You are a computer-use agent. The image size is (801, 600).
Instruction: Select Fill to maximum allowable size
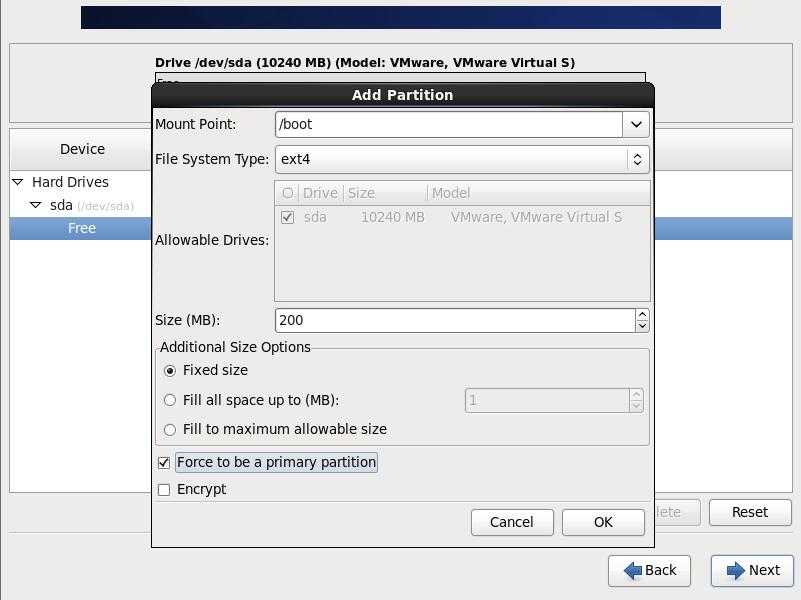click(170, 430)
